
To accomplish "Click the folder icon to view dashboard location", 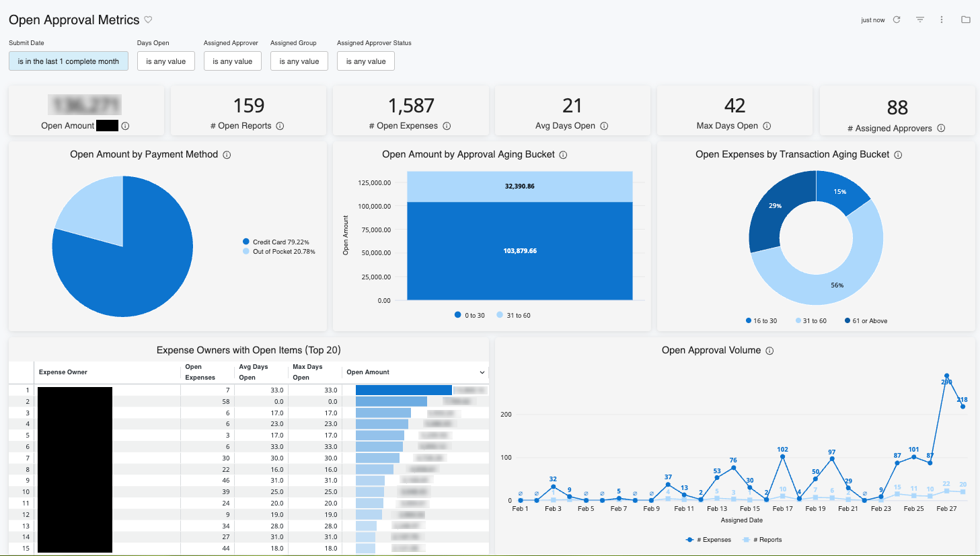I will [x=965, y=20].
